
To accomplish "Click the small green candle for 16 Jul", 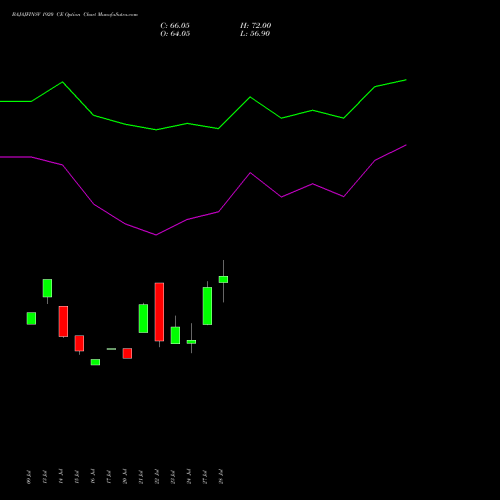I will click(95, 362).
